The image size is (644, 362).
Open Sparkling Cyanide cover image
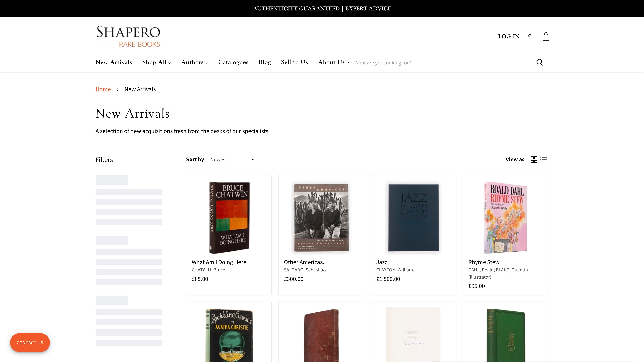pos(229,335)
